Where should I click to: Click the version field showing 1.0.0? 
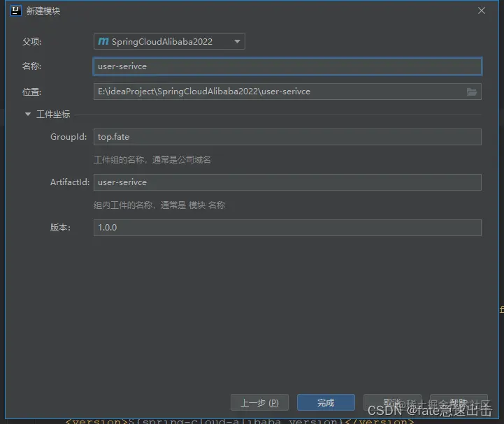tap(287, 228)
